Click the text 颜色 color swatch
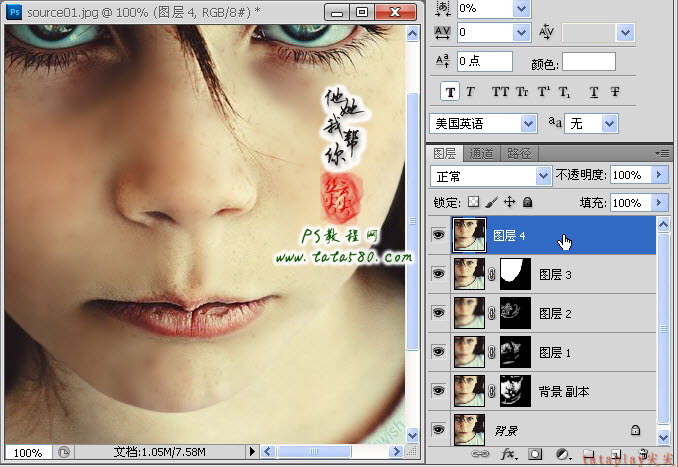The height and width of the screenshot is (467, 678). [588, 62]
